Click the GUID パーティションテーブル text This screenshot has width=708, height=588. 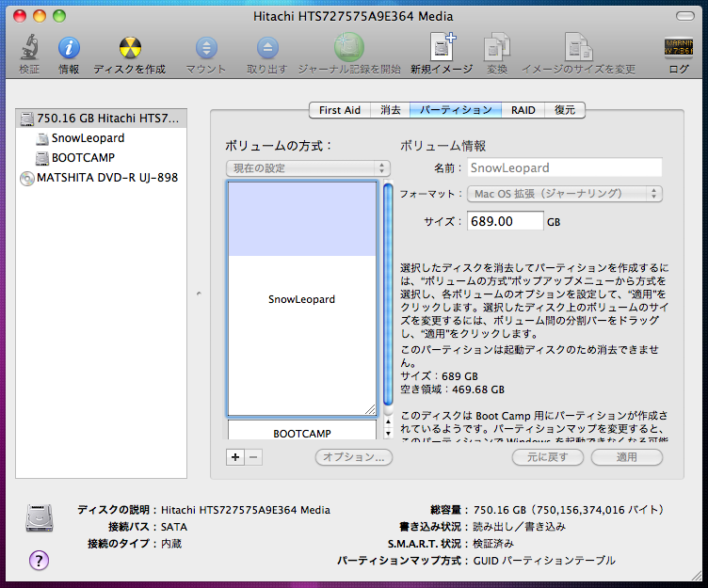544,561
